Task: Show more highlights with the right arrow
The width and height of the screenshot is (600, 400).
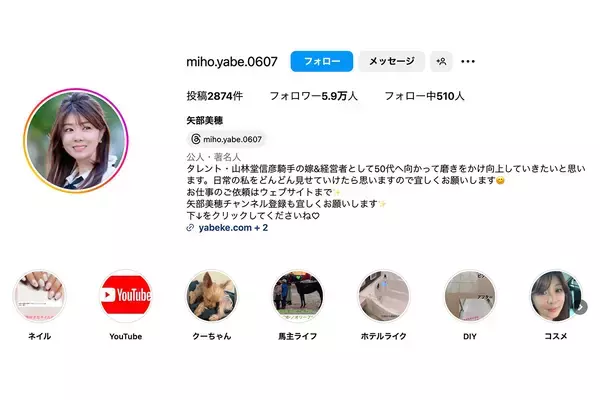Action: coord(581,307)
